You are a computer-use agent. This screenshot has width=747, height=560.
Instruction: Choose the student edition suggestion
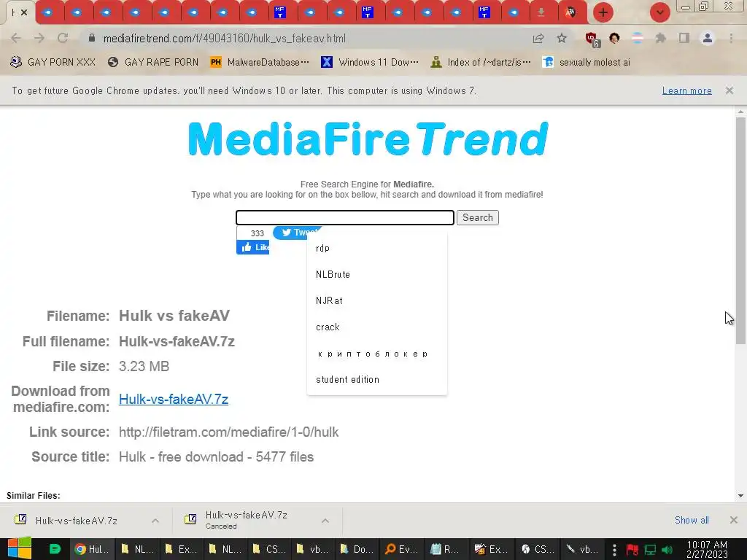377,379
